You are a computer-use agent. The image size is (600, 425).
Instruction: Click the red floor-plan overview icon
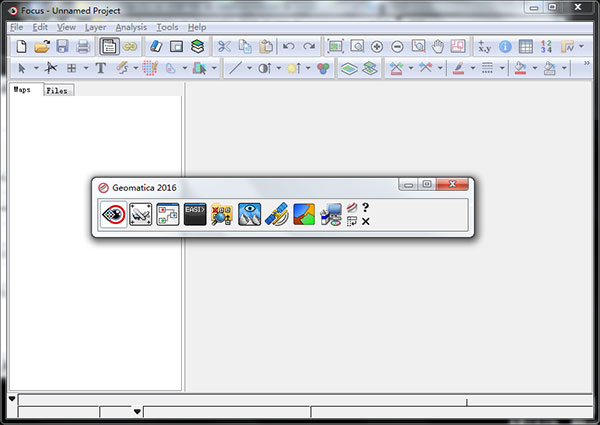point(458,46)
